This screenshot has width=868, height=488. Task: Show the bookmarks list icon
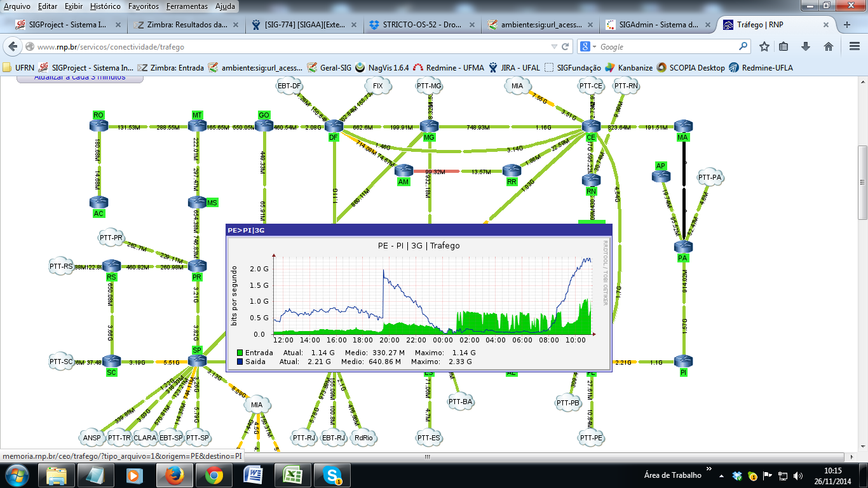783,46
